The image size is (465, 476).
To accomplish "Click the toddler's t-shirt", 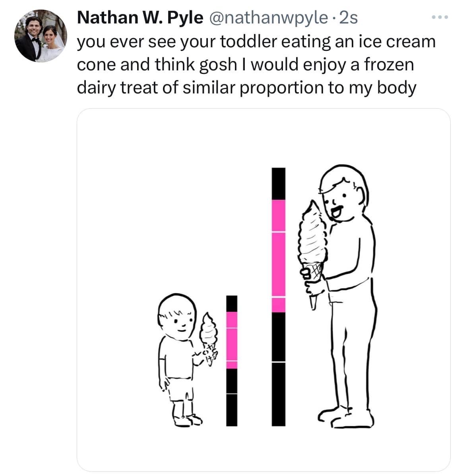I will click(x=176, y=358).
